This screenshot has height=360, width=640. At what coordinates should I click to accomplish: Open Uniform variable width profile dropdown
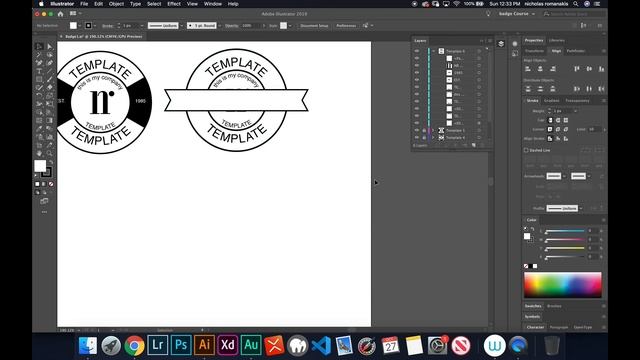(x=182, y=25)
